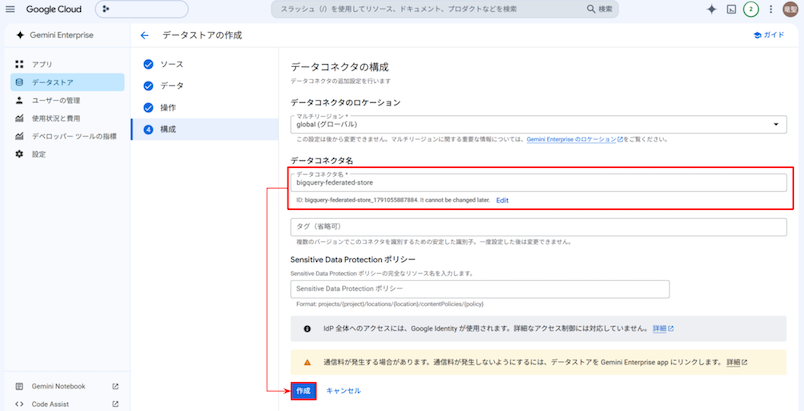
Task: Click the external-link icon beside Code Assist
Action: (115, 404)
